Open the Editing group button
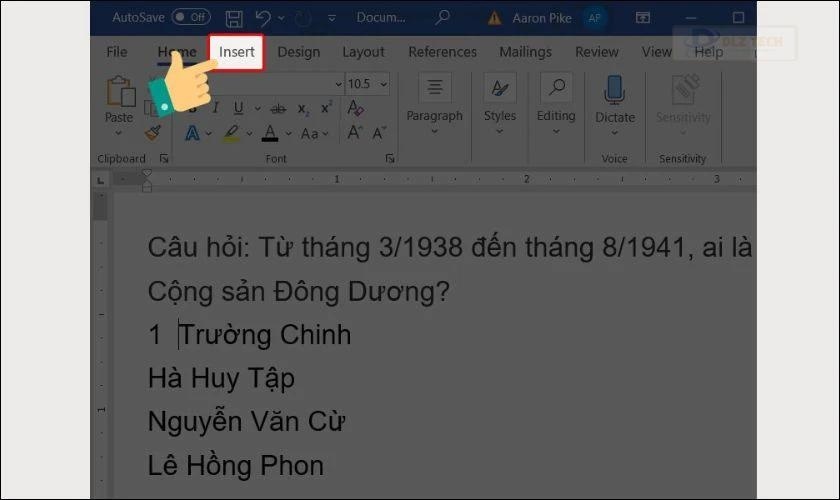840x500 pixels. click(x=556, y=103)
